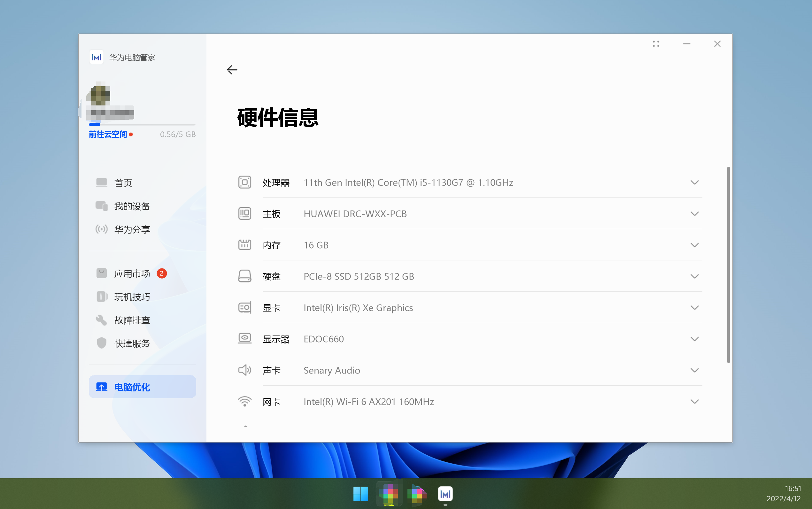The image size is (812, 509).
Task: Select the 华为分享 share icon
Action: [101, 229]
